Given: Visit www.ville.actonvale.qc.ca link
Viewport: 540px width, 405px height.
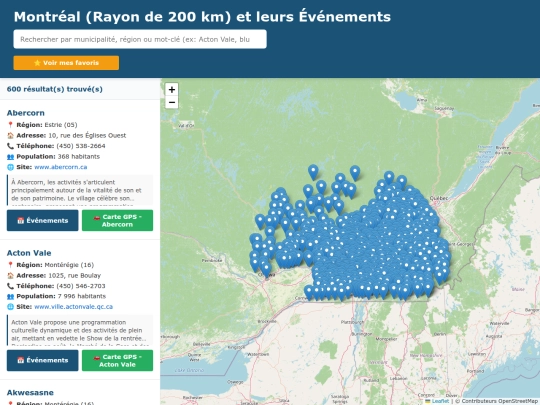Looking at the screenshot, I should [73, 307].
